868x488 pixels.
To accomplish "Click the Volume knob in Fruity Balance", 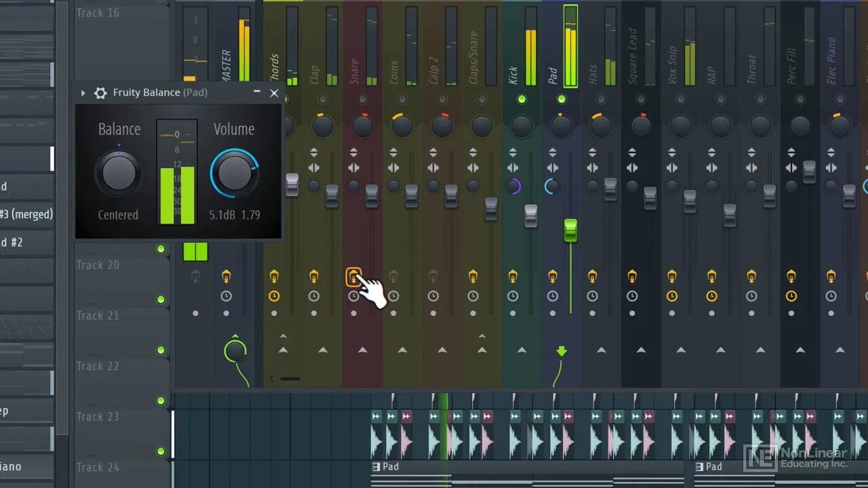I will 235,174.
